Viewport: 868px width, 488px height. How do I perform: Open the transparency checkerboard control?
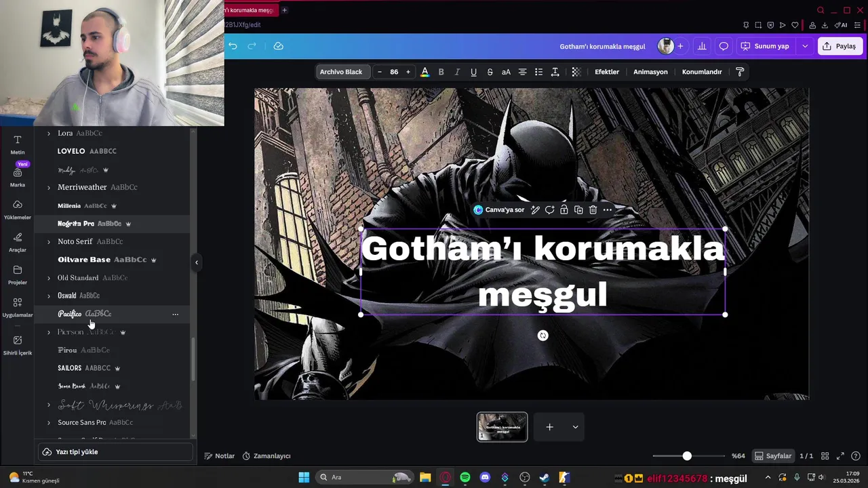(576, 72)
